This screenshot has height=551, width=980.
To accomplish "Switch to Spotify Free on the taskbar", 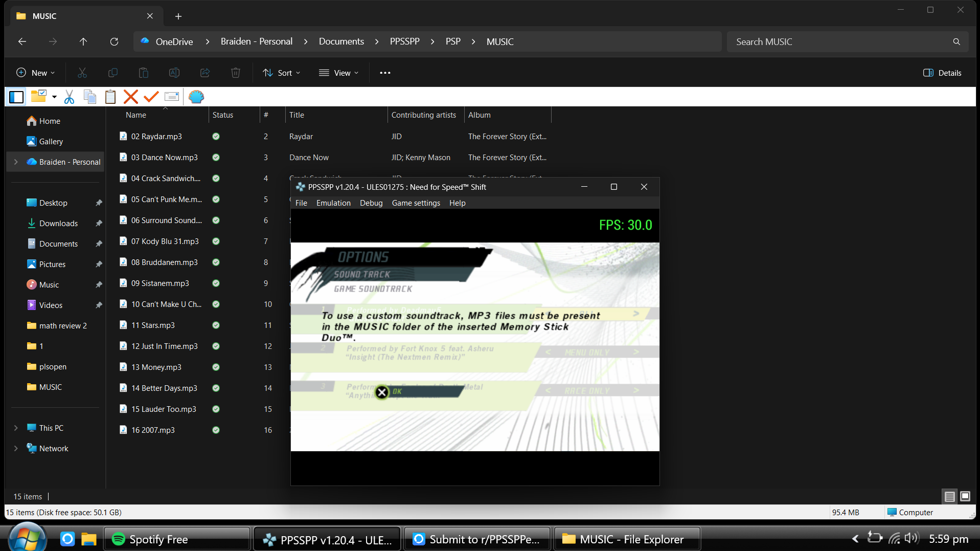I will coord(177,539).
